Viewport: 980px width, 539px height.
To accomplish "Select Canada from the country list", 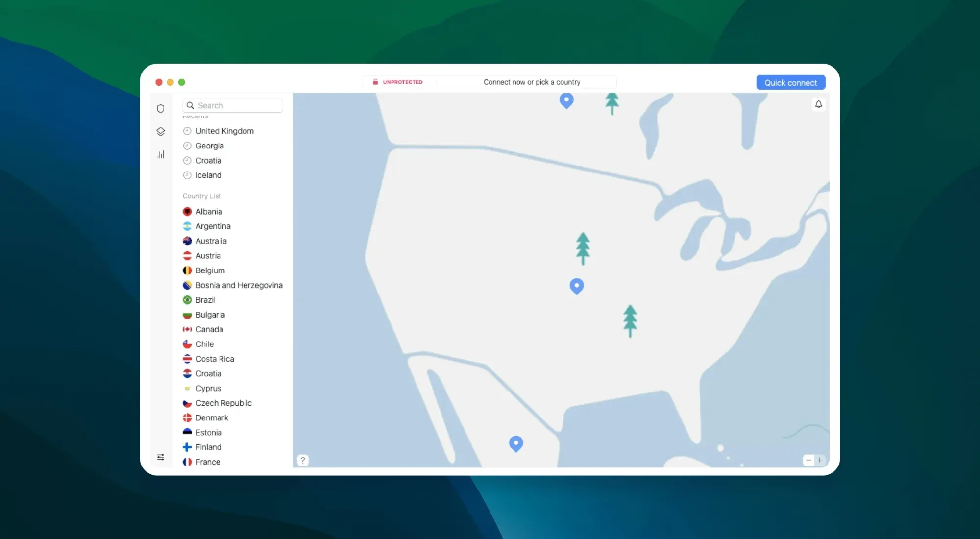I will tap(209, 329).
